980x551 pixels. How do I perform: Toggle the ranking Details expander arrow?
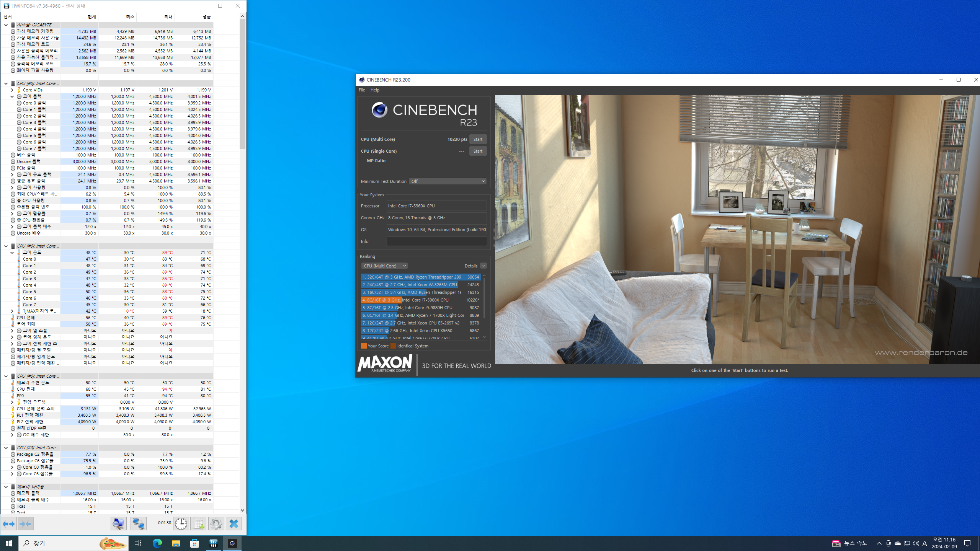point(483,266)
